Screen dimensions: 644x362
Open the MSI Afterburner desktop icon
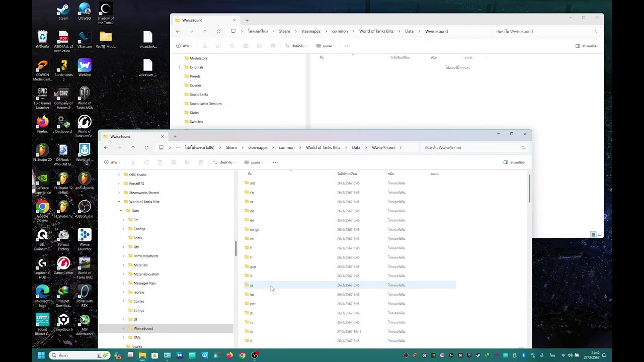click(x=85, y=325)
